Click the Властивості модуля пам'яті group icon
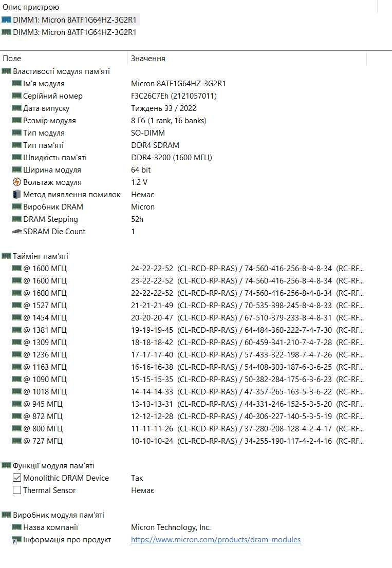392x568 pixels. point(7,71)
